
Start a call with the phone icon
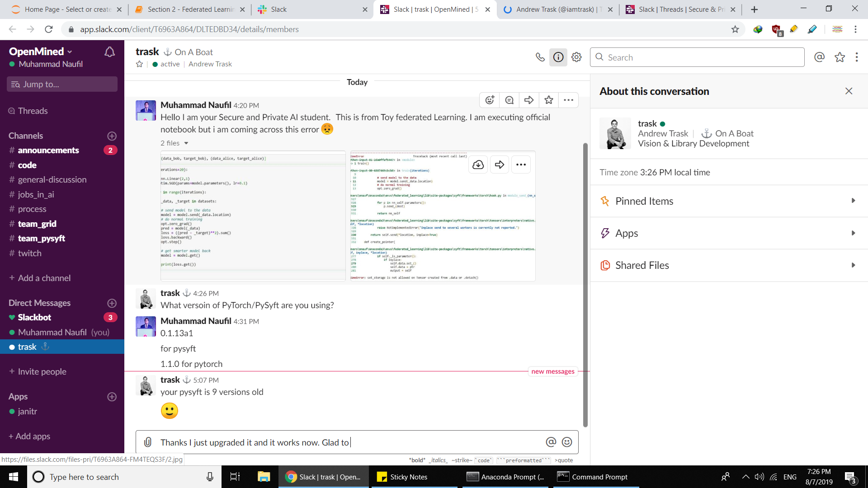[540, 57]
